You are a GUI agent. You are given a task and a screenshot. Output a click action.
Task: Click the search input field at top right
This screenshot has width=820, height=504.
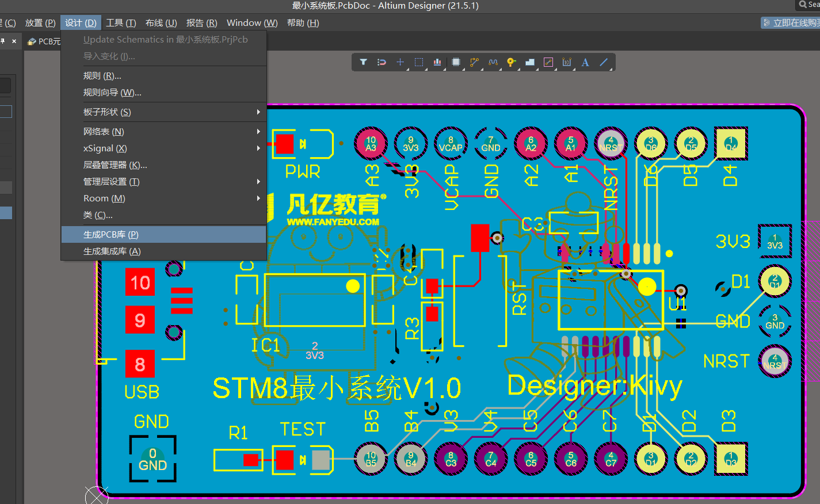point(807,5)
